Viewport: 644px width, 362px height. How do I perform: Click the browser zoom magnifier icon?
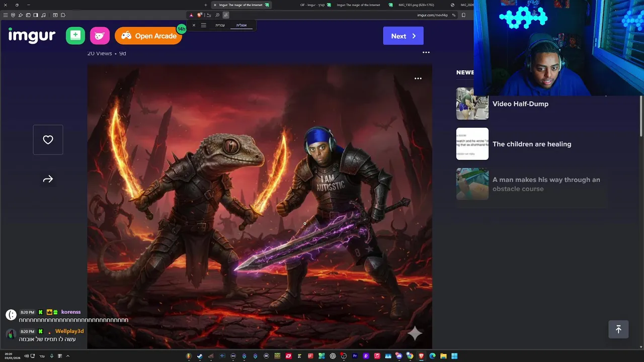[x=217, y=15]
